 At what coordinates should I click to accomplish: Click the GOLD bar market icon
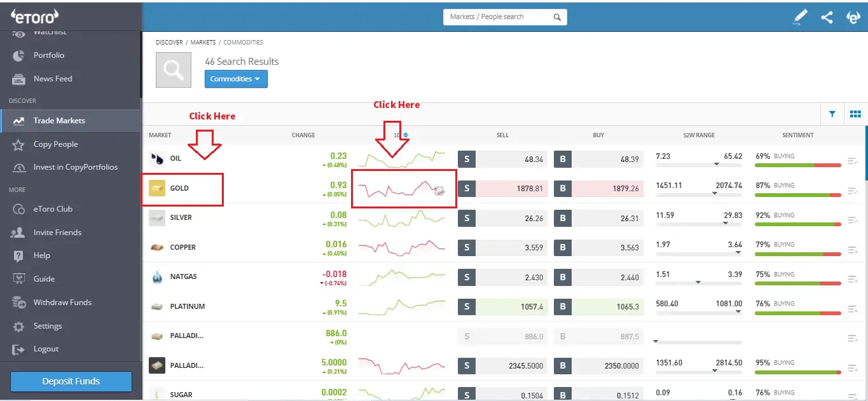point(156,188)
